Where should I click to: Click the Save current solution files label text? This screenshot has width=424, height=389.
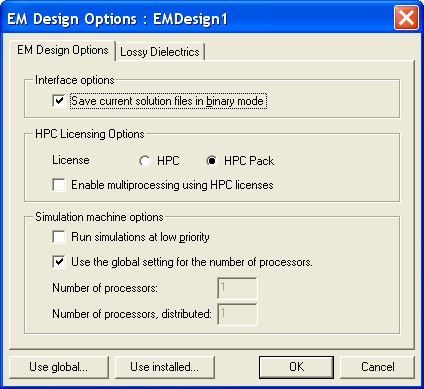(x=168, y=101)
